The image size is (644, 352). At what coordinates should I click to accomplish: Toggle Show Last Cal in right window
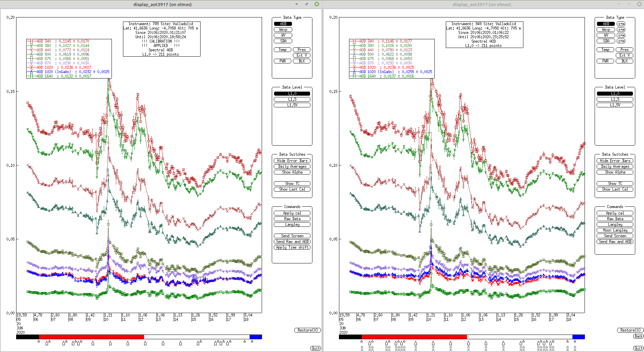click(x=615, y=189)
